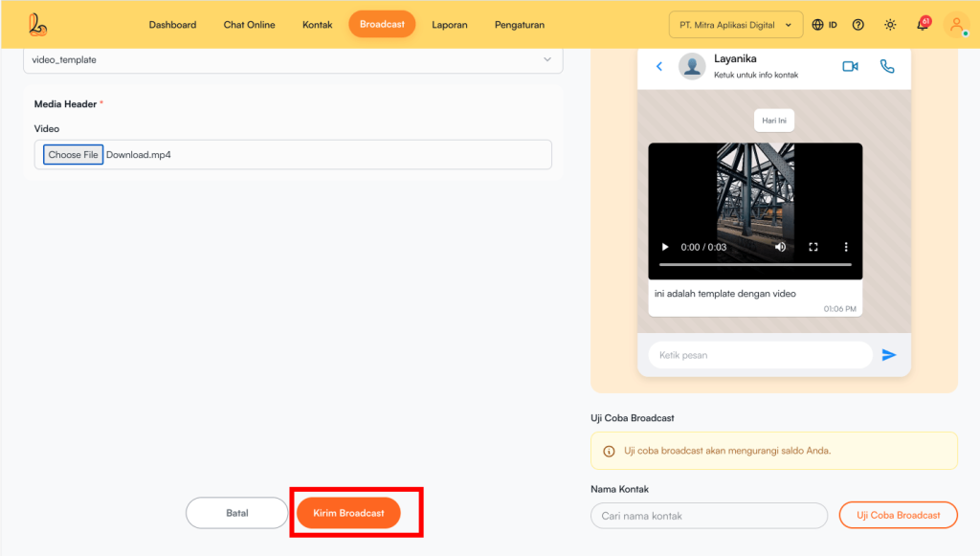
Task: Open the notifications bell icon
Action: [923, 25]
